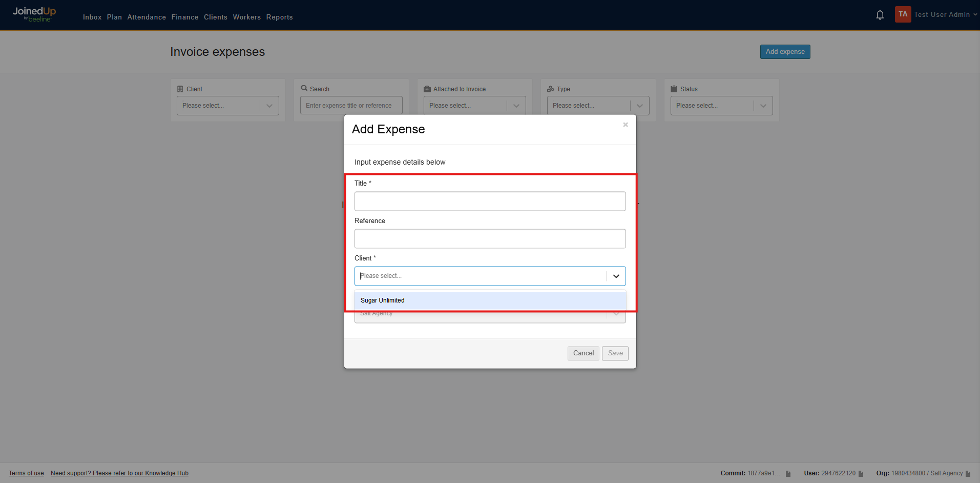The width and height of the screenshot is (980, 483).
Task: Open the Finance menu
Action: 184,17
